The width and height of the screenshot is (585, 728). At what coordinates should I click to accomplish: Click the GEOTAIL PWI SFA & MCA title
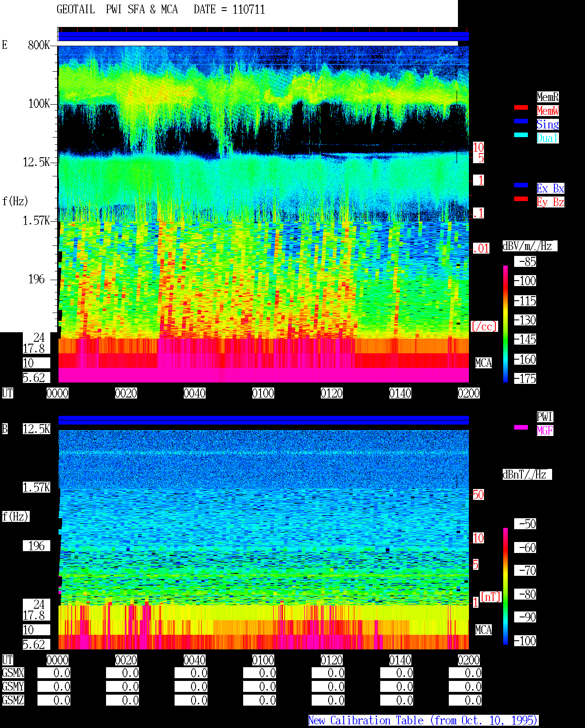[117, 10]
